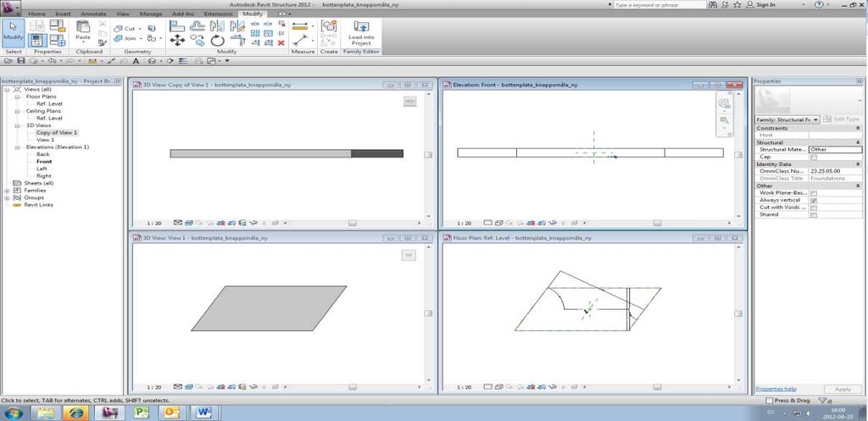This screenshot has height=421, width=868.
Task: Click the 1 : 20 scale in Floor Plan view
Action: [464, 387]
